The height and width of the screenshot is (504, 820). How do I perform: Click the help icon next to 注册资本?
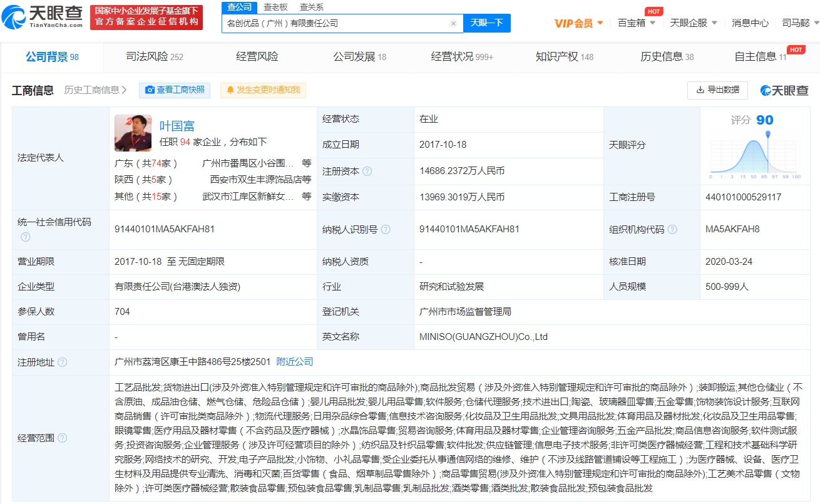pos(367,171)
